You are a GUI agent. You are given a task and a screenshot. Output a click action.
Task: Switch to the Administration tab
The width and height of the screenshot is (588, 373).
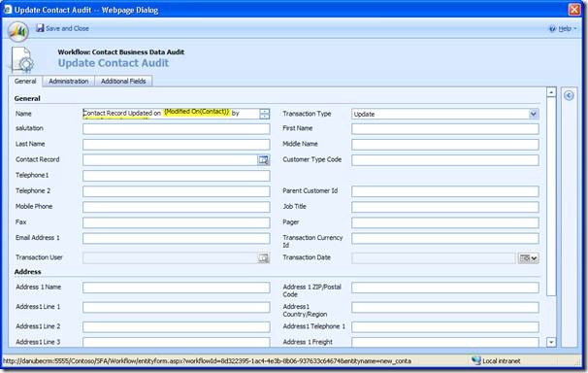click(69, 81)
